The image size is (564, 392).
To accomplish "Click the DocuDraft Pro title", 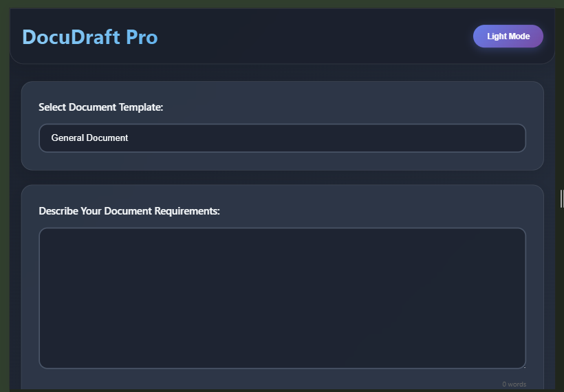I will click(x=90, y=37).
